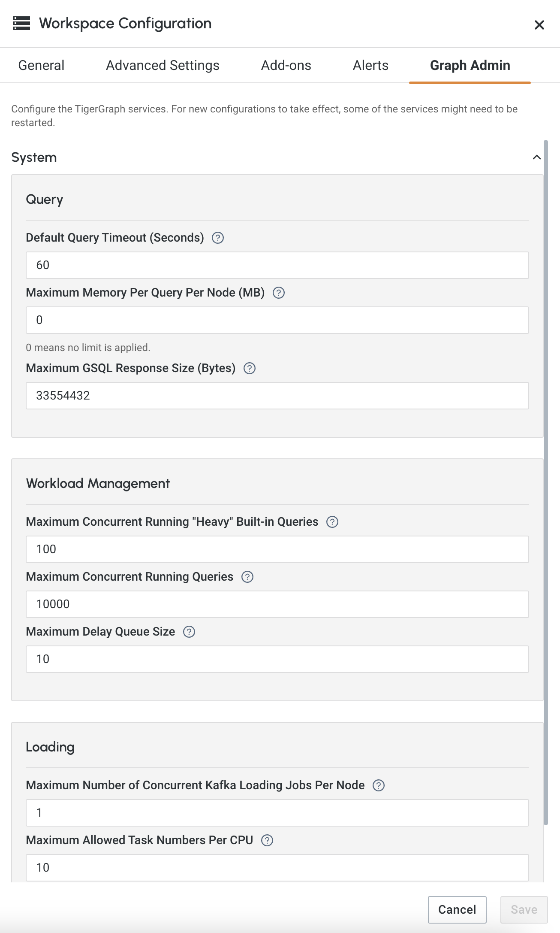The height and width of the screenshot is (933, 560).
Task: Show help for Concurrent Kafka Loading Jobs
Action: (379, 785)
